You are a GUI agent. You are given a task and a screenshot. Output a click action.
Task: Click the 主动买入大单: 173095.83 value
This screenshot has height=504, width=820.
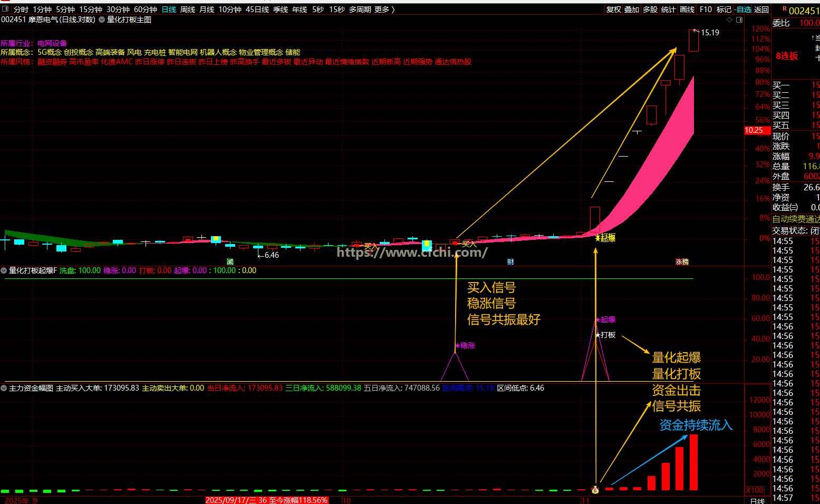click(98, 388)
